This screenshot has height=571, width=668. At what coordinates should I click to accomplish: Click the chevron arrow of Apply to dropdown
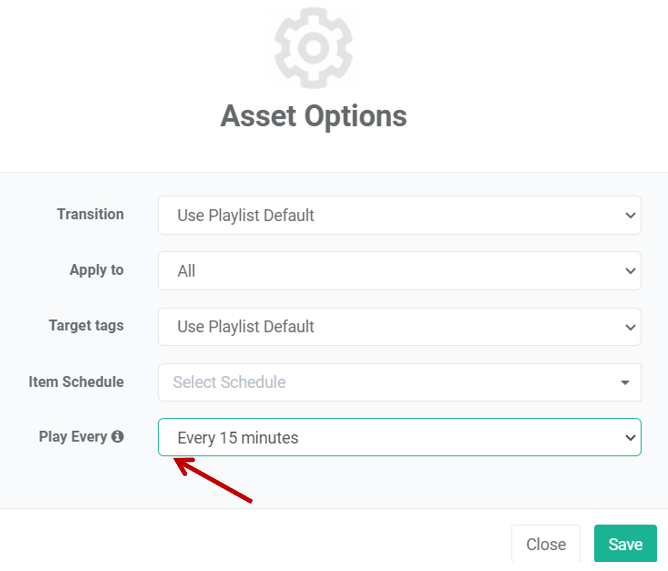[629, 271]
